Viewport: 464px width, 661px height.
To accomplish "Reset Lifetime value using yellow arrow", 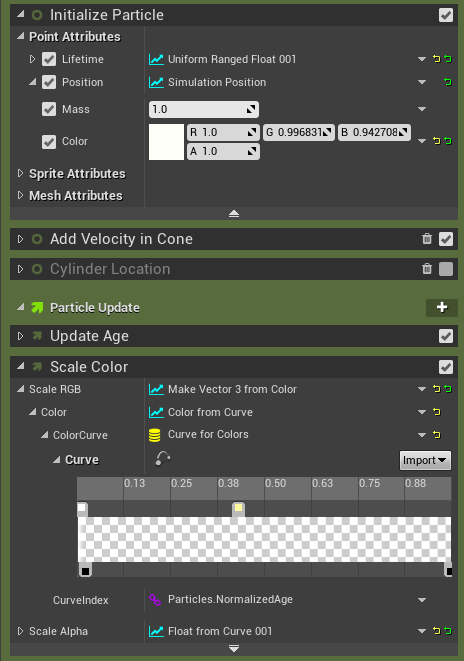I will [437, 59].
